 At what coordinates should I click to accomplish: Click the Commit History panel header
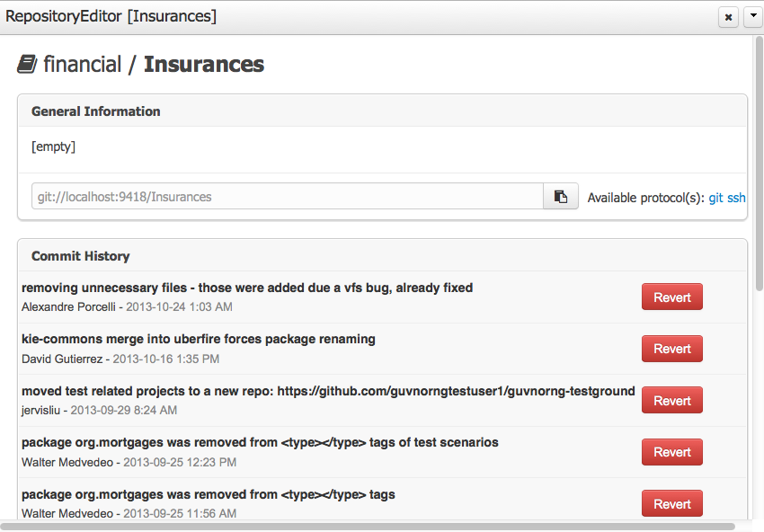click(81, 256)
